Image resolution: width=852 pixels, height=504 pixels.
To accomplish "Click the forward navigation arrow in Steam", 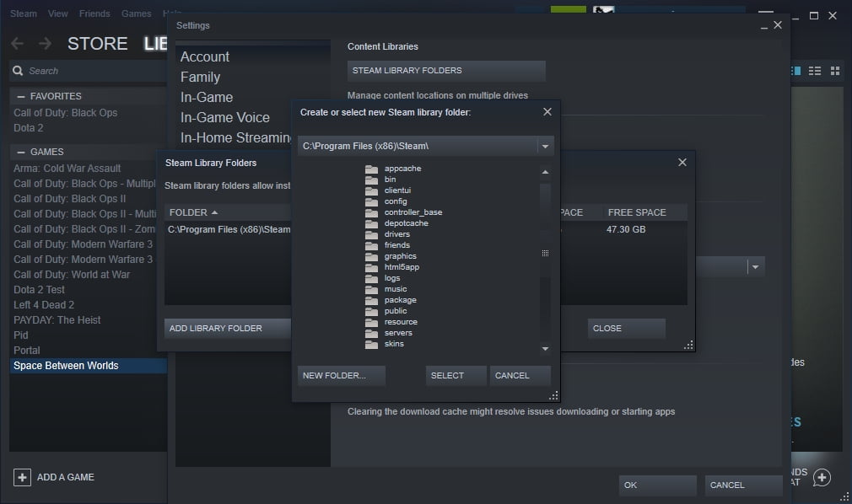I will point(45,44).
